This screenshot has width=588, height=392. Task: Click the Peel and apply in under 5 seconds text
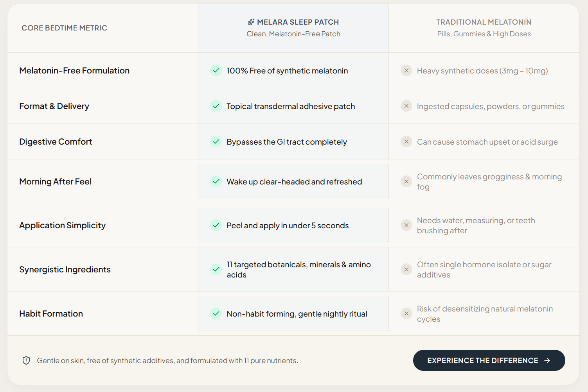coord(288,226)
